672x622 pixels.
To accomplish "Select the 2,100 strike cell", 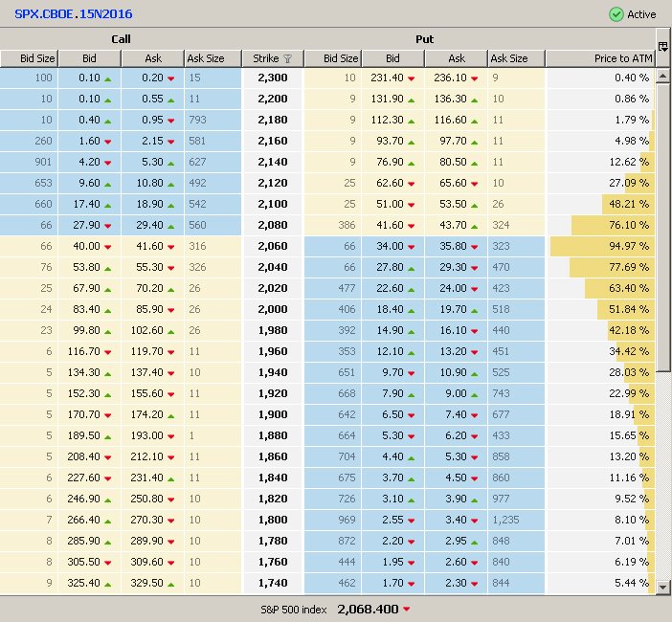I will coord(273,204).
